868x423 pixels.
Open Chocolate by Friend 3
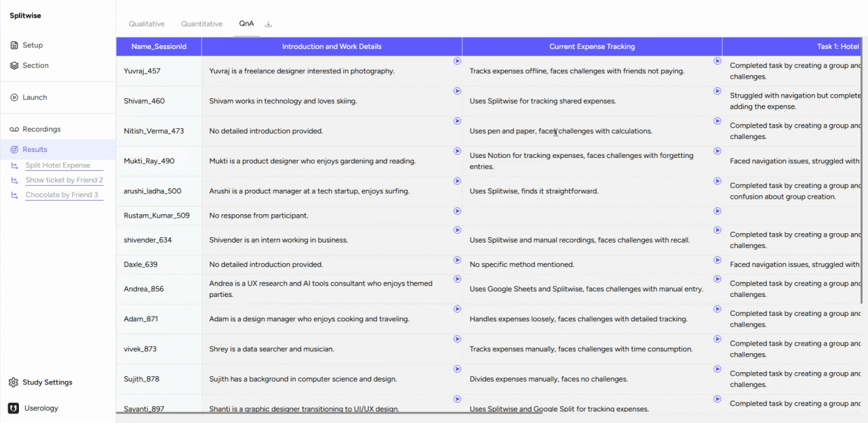(62, 195)
